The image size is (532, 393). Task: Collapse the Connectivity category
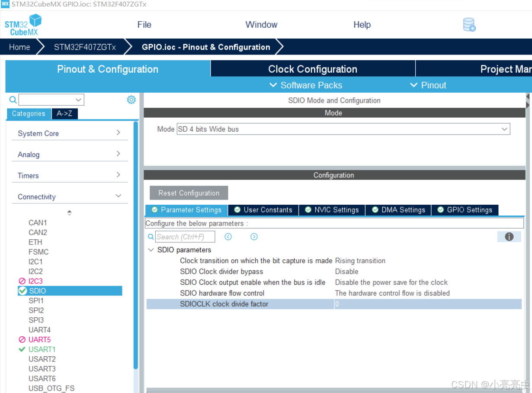tap(69, 196)
